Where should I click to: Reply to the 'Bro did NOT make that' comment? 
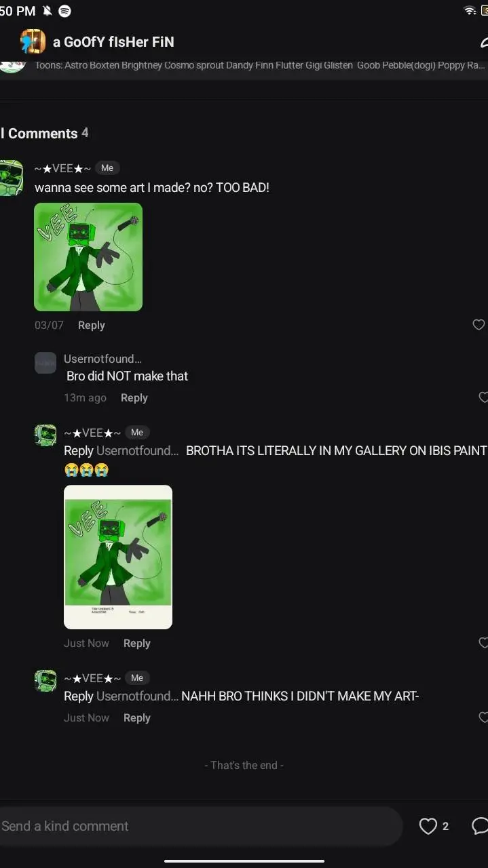pyautogui.click(x=134, y=398)
